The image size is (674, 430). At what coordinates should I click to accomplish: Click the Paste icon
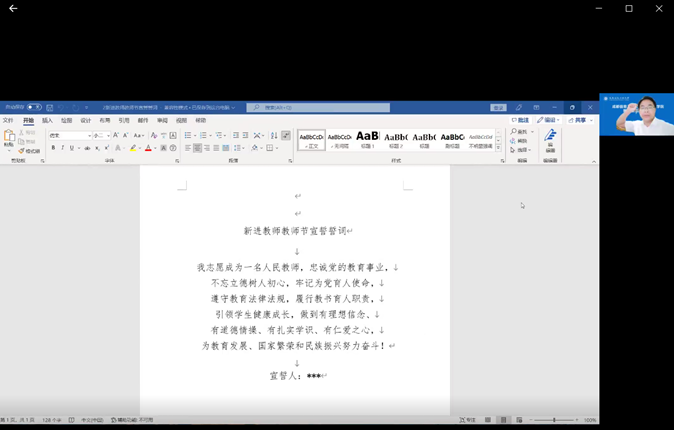[x=9, y=139]
